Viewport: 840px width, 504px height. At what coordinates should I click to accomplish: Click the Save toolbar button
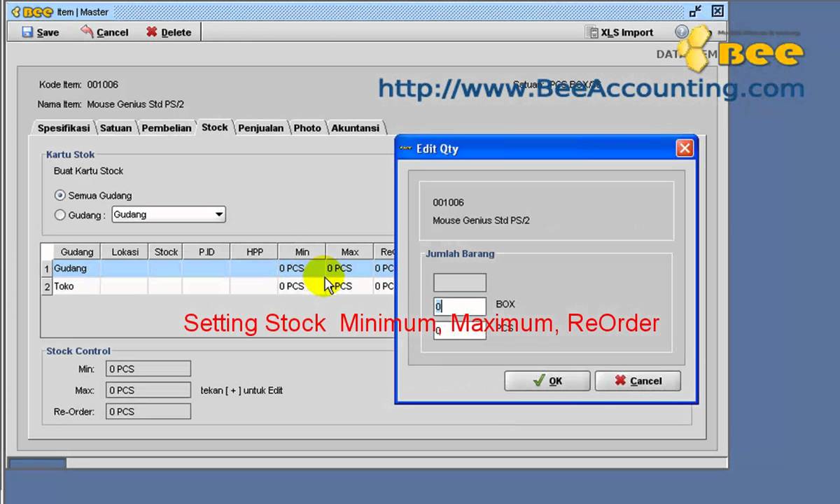[41, 32]
